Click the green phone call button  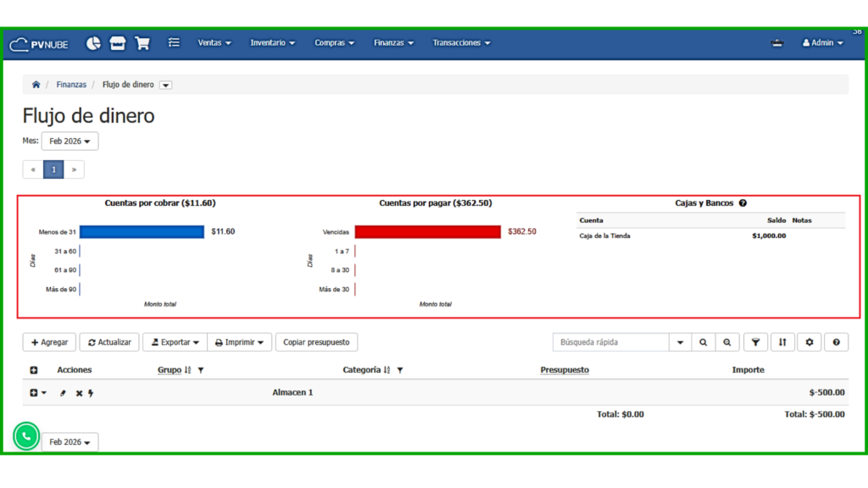(x=26, y=436)
